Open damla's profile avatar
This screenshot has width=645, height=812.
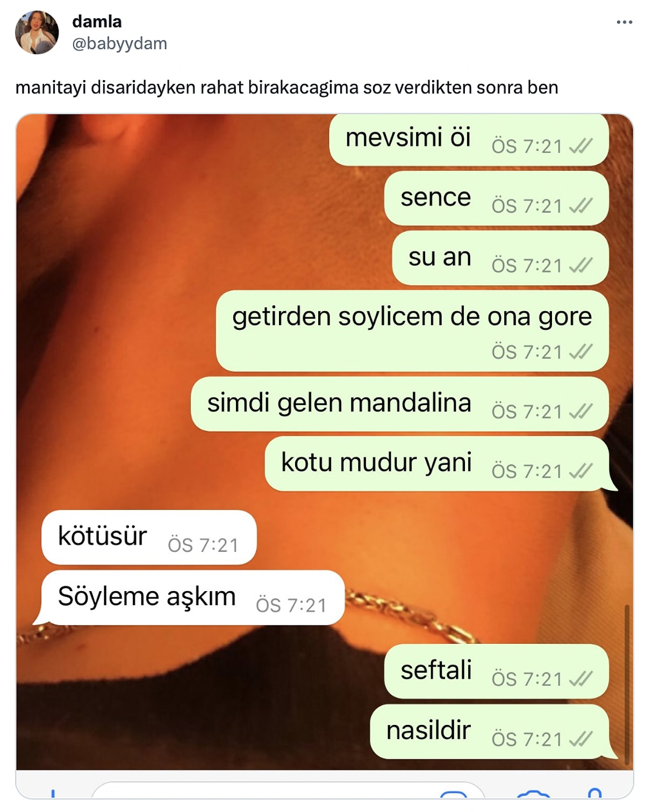[x=37, y=32]
